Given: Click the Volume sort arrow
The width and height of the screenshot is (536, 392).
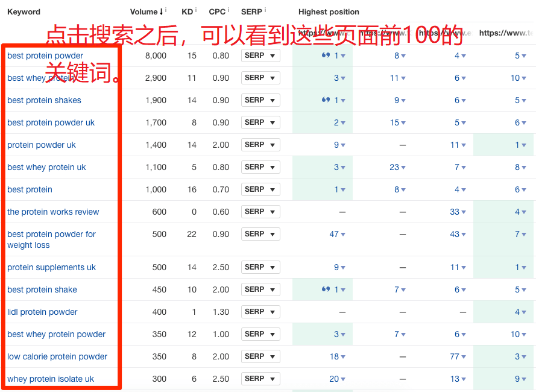Looking at the screenshot, I should pos(161,12).
